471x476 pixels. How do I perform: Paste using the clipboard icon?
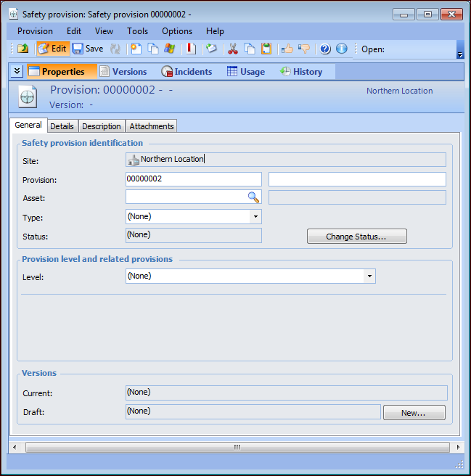point(266,49)
